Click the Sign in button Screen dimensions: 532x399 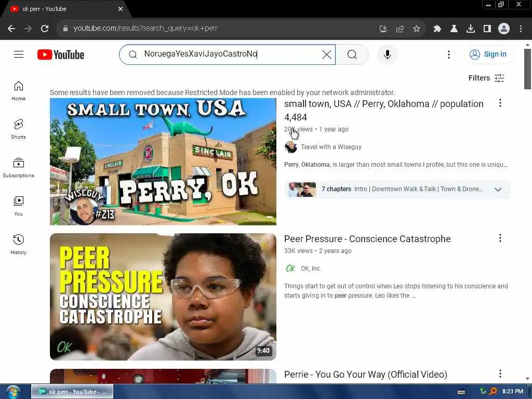pyautogui.click(x=489, y=54)
